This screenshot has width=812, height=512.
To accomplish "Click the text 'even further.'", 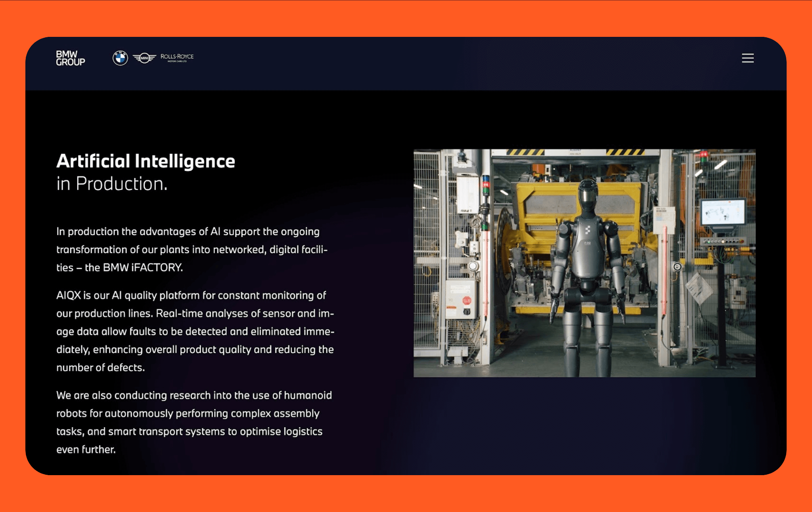I will 86,449.
